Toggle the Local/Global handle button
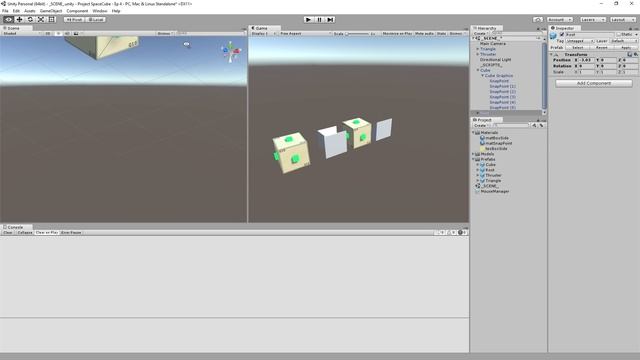640x360 pixels. click(96, 20)
